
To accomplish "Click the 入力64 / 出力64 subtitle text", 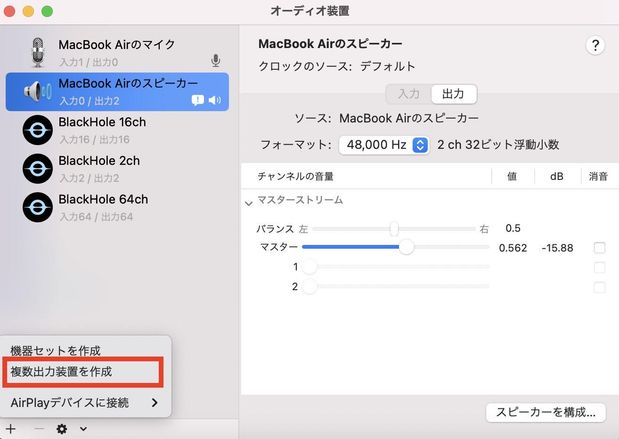I will [96, 217].
